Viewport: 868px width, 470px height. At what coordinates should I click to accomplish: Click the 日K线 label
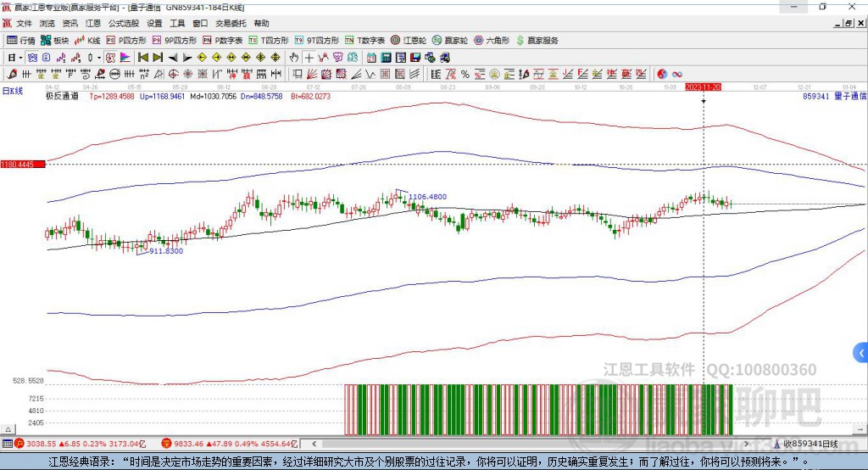click(12, 91)
